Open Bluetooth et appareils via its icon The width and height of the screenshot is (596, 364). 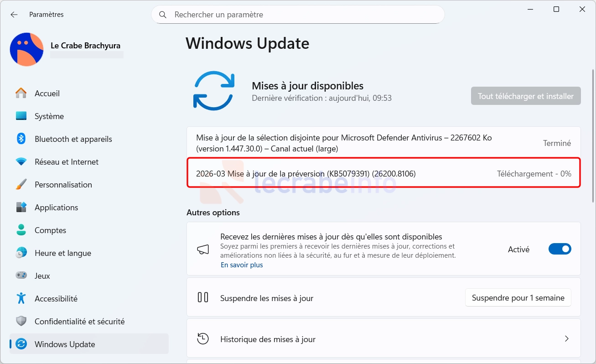point(21,139)
